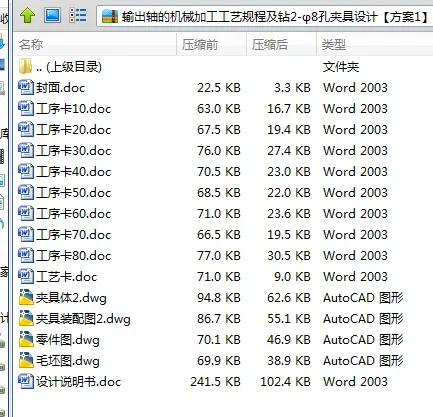This screenshot has height=417, width=433.
Task: Click the 94.8 KB size value
Action: (219, 298)
